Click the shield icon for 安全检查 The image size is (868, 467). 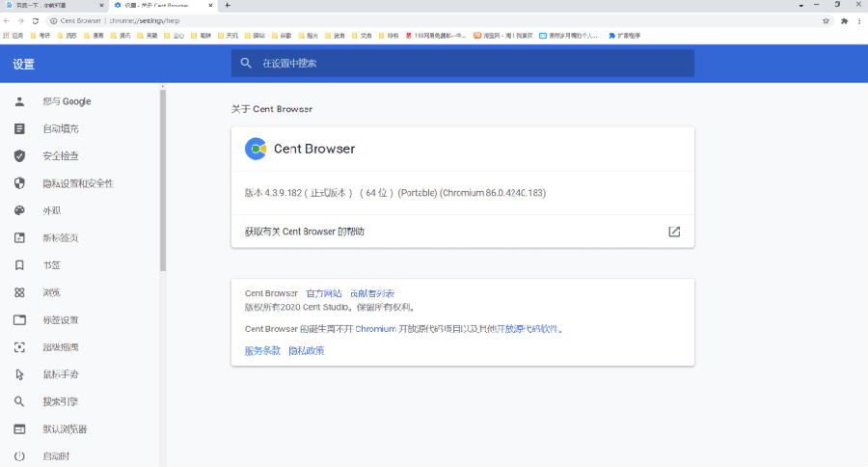(x=19, y=155)
